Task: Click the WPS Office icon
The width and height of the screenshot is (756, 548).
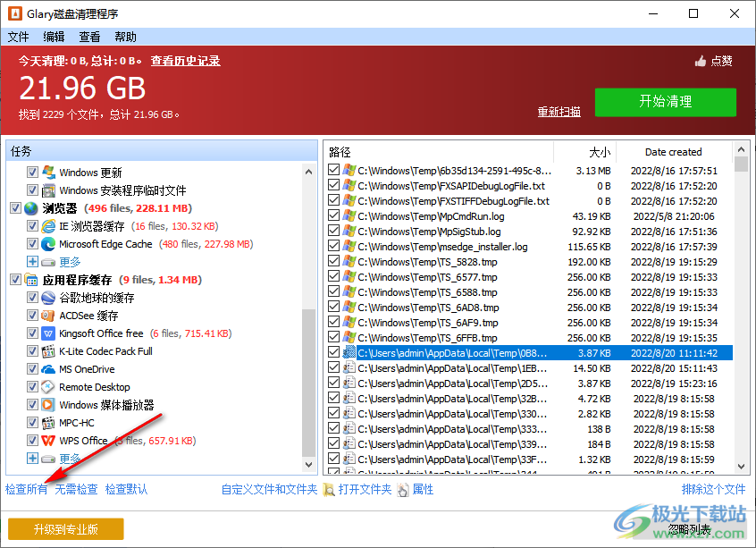Action: coord(46,441)
